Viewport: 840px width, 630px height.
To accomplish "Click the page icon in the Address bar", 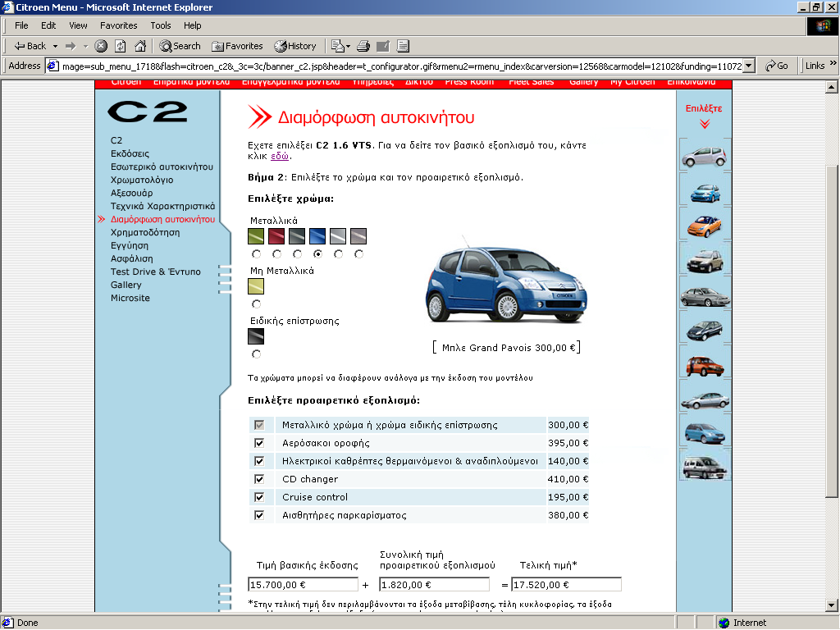I will 52,66.
